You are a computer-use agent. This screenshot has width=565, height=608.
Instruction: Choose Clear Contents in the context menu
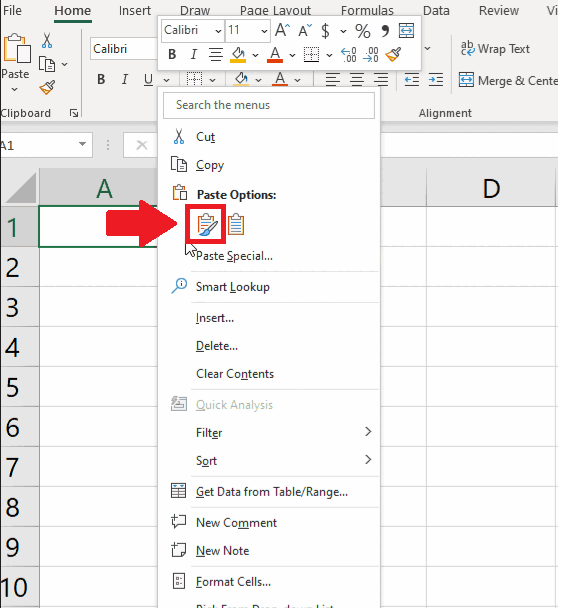(x=270, y=374)
